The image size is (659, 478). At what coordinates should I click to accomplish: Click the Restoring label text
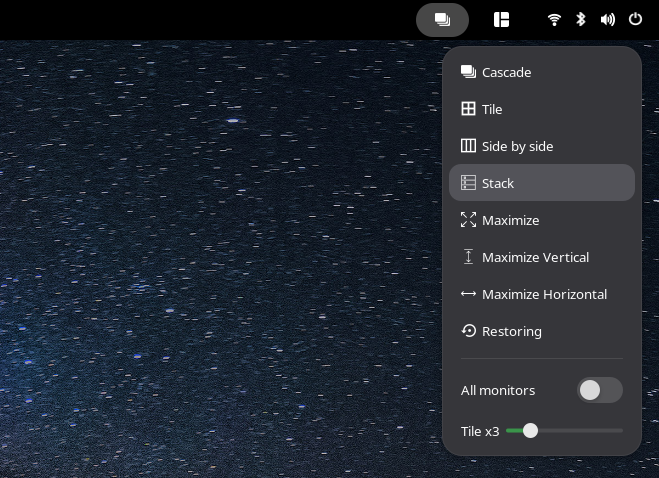pos(512,331)
